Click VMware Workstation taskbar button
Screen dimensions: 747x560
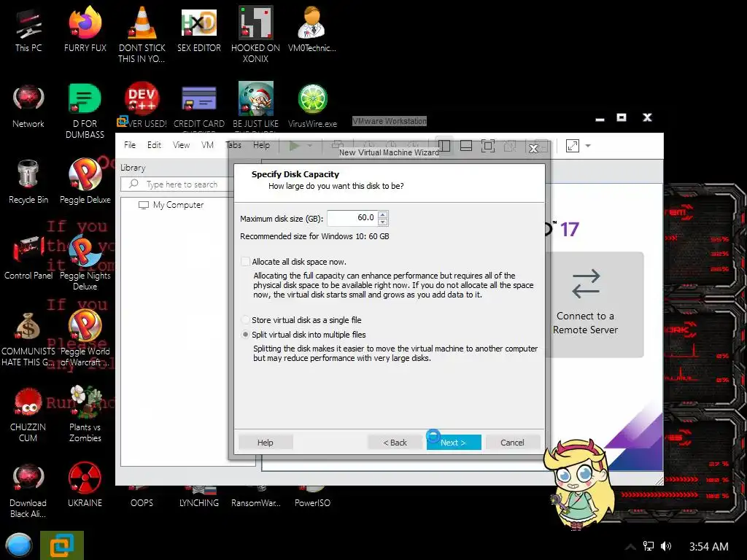tap(62, 545)
